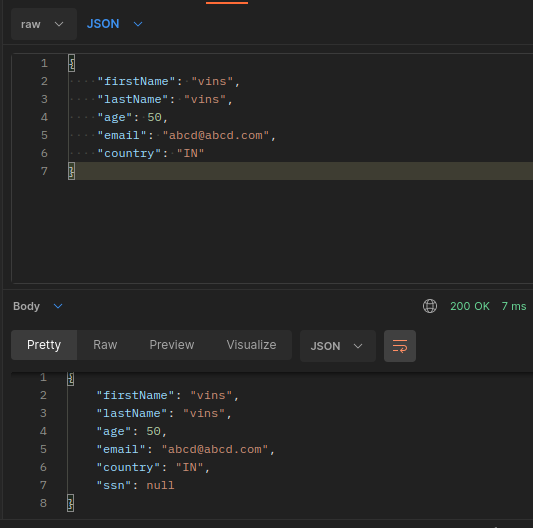Click the request age value 50

(154, 117)
